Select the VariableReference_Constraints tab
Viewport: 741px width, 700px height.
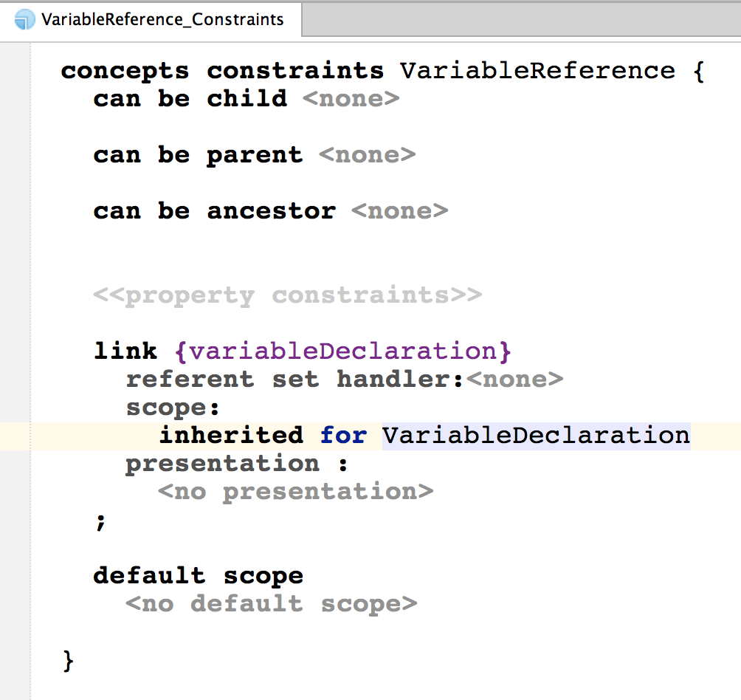coord(162,20)
